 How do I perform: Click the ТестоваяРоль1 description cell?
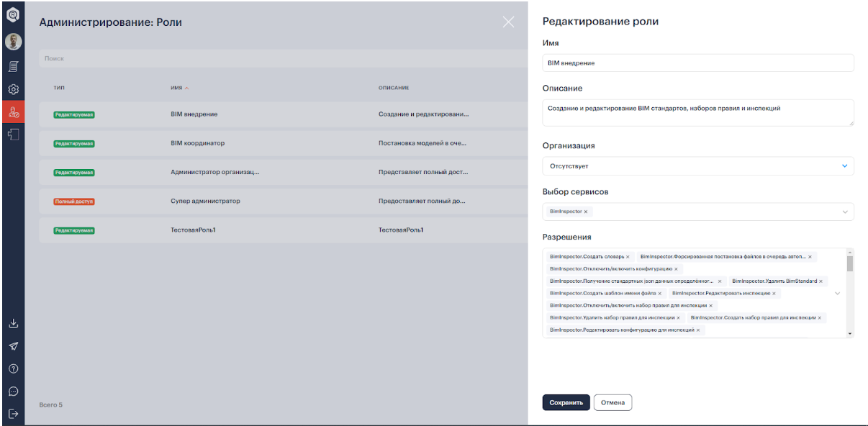[401, 230]
